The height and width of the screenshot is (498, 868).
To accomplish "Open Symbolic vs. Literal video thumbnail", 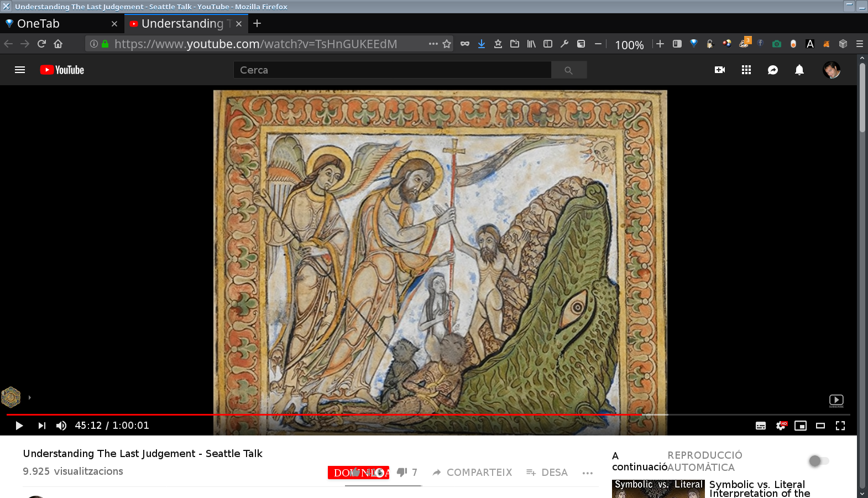I will tap(658, 489).
